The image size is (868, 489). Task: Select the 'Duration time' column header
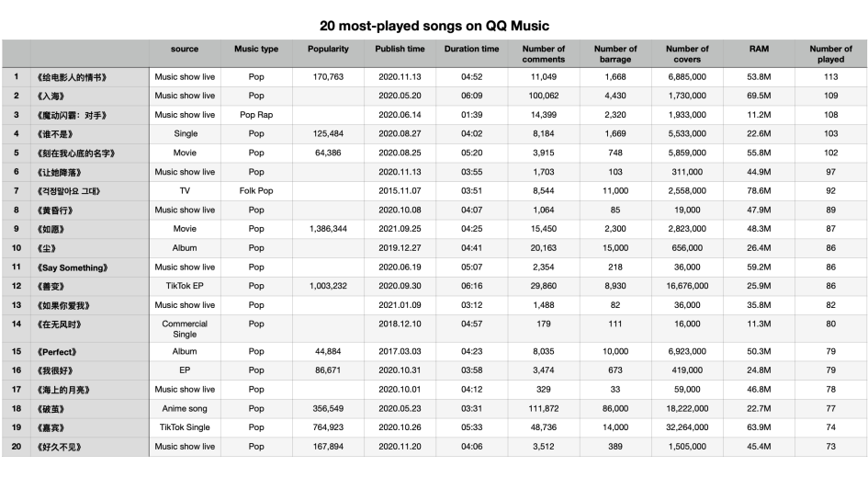pyautogui.click(x=471, y=49)
